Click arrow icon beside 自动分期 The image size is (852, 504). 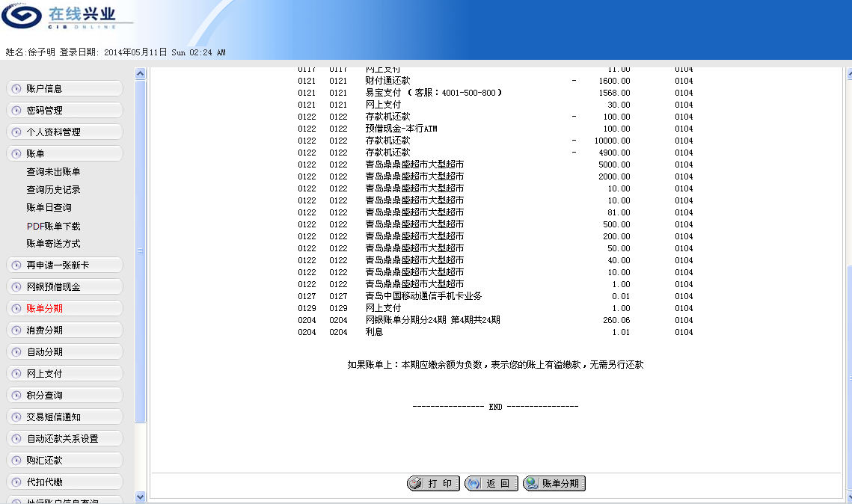click(x=16, y=352)
